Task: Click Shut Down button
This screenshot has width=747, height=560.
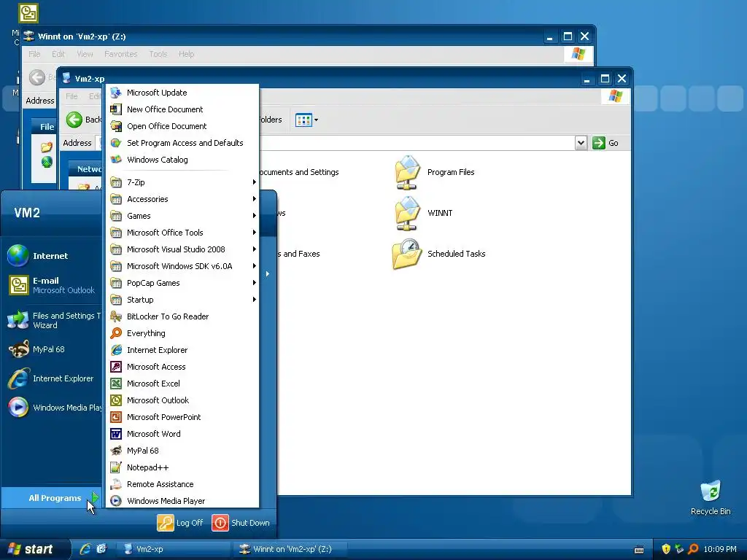Action: (x=241, y=522)
